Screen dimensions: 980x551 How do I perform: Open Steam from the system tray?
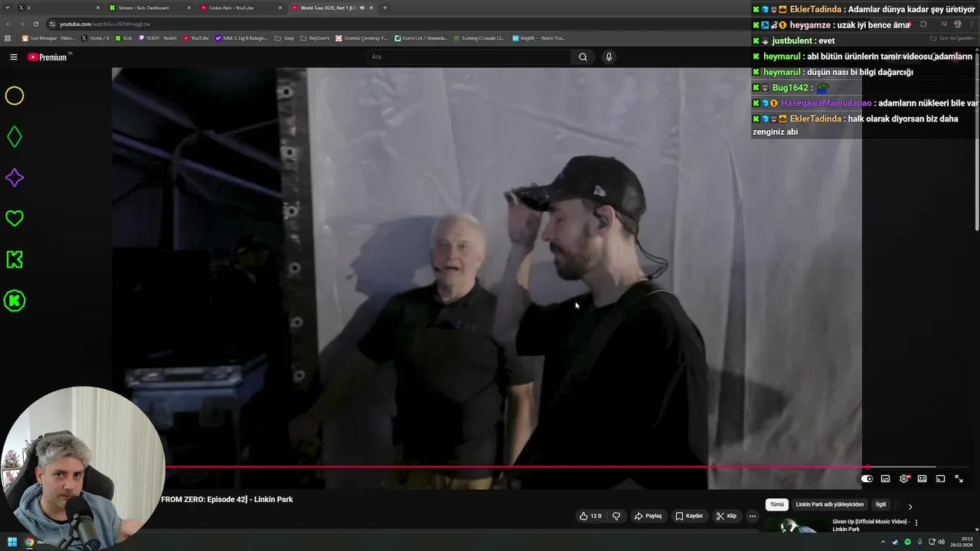pos(895,542)
